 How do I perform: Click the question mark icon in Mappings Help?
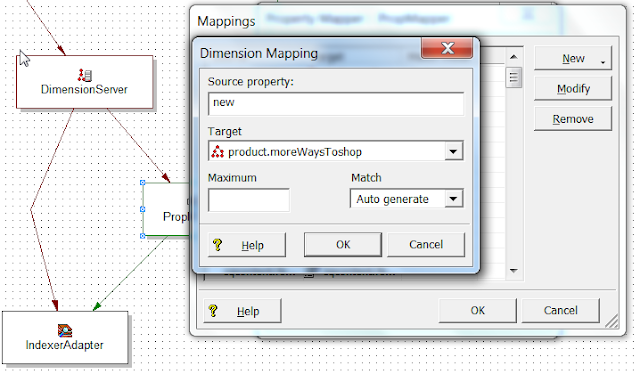213,311
